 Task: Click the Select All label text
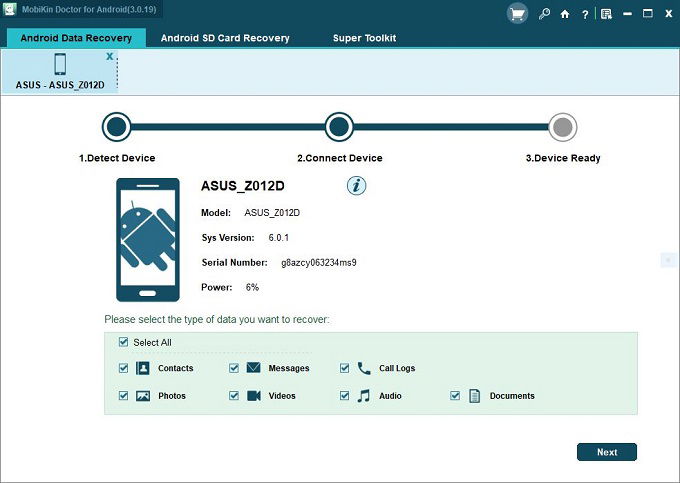click(x=152, y=343)
